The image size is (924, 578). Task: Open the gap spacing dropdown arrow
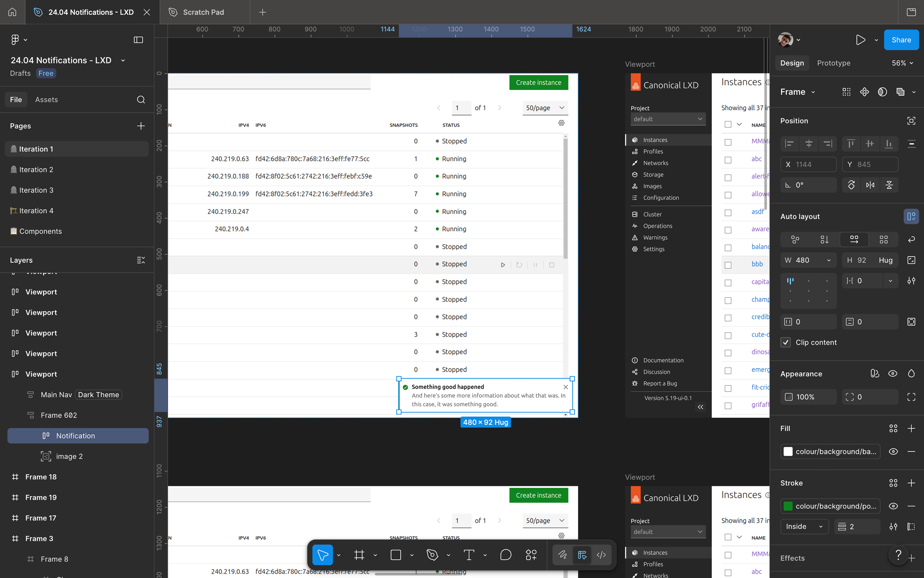coord(890,281)
